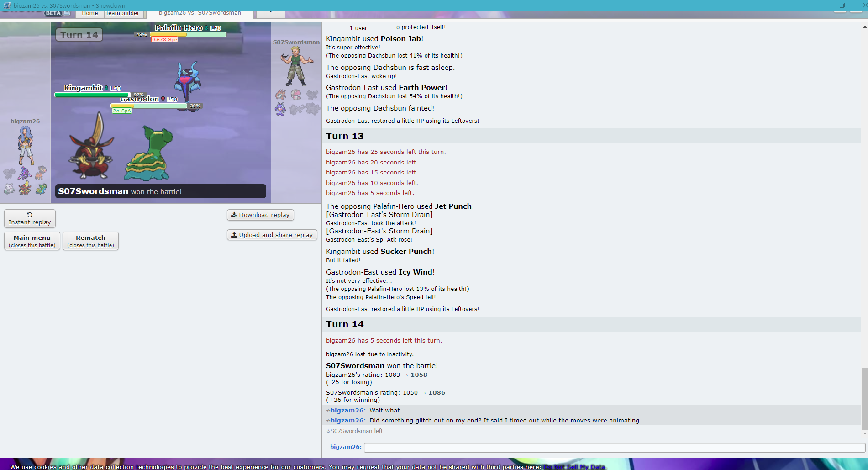The height and width of the screenshot is (470, 868).
Task: Click 'Gastrodon-East used Earth Power!' log line
Action: pyautogui.click(x=387, y=88)
